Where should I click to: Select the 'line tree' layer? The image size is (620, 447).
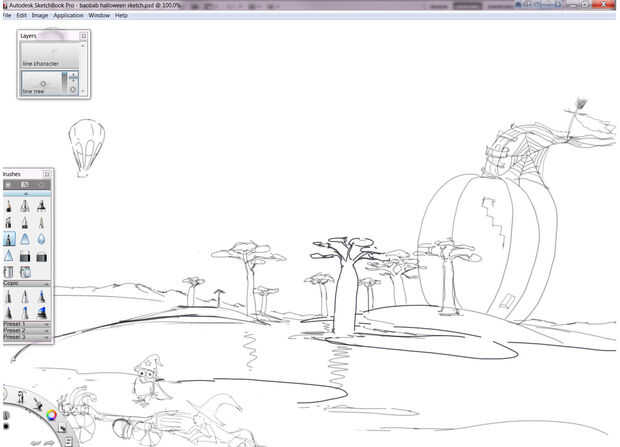tap(50, 83)
